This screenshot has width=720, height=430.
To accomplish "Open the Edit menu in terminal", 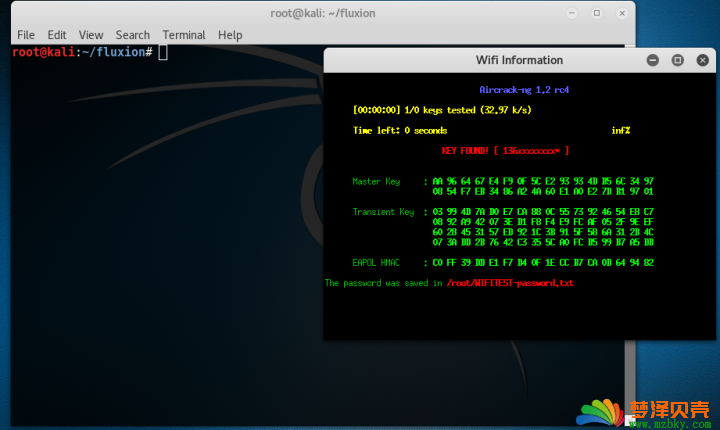I will pyautogui.click(x=57, y=35).
